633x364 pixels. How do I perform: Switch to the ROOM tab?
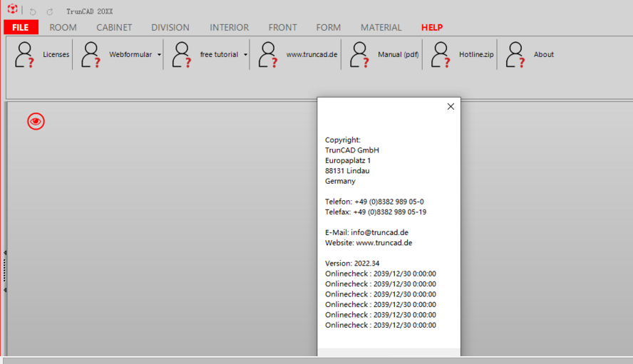pos(63,28)
